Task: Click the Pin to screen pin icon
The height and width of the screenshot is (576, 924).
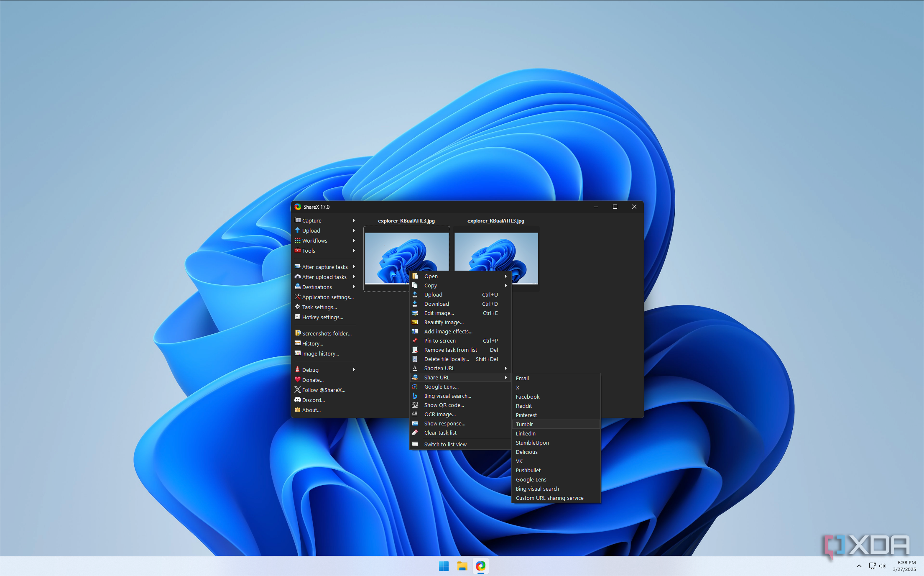Action: (415, 340)
